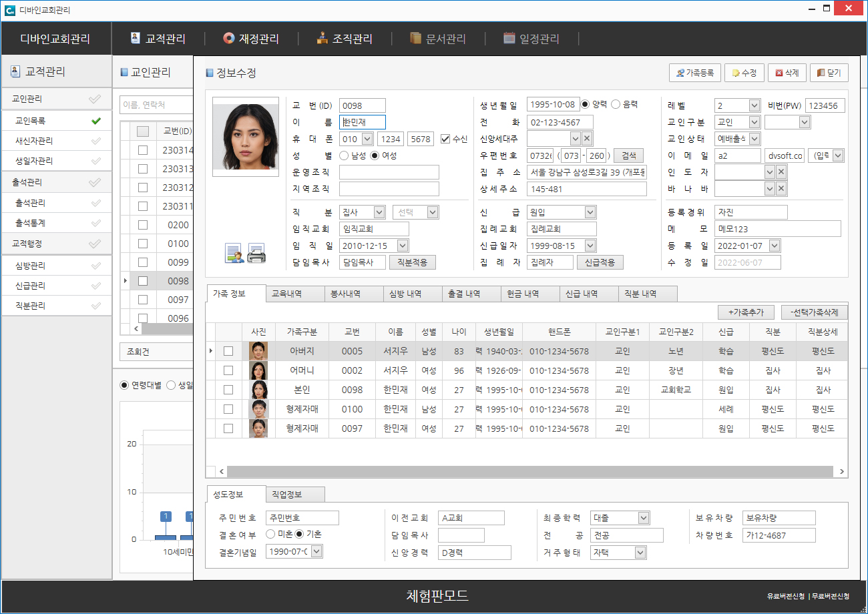Open the 재정관리 menu icon
This screenshot has width=868, height=614.
click(x=228, y=38)
